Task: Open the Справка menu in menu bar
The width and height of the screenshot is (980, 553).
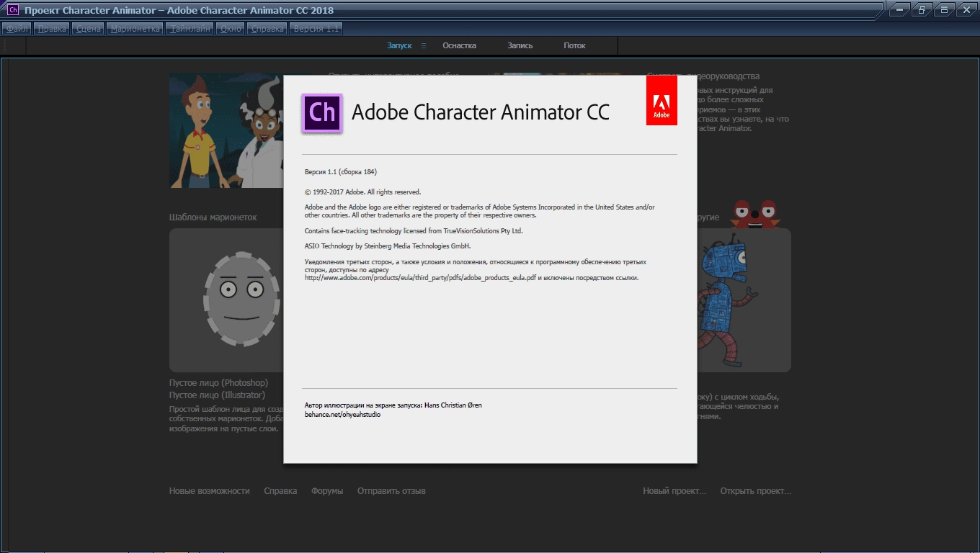Action: coord(267,29)
